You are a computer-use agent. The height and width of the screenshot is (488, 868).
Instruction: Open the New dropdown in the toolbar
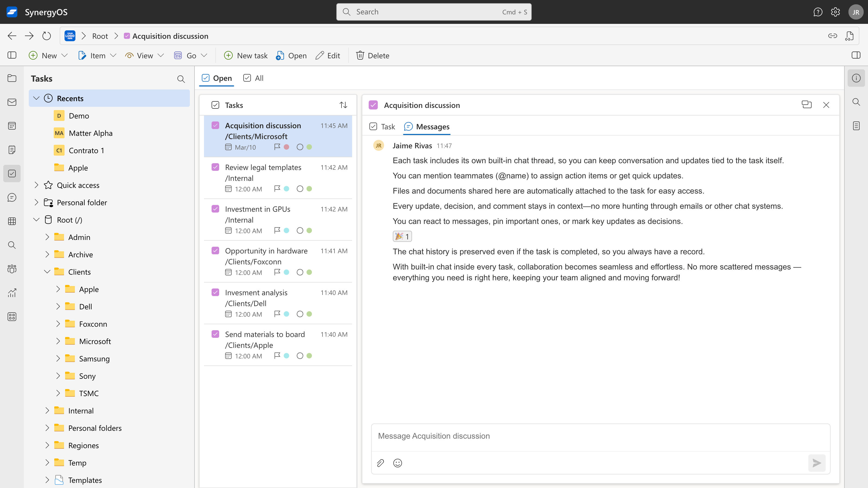coord(48,55)
